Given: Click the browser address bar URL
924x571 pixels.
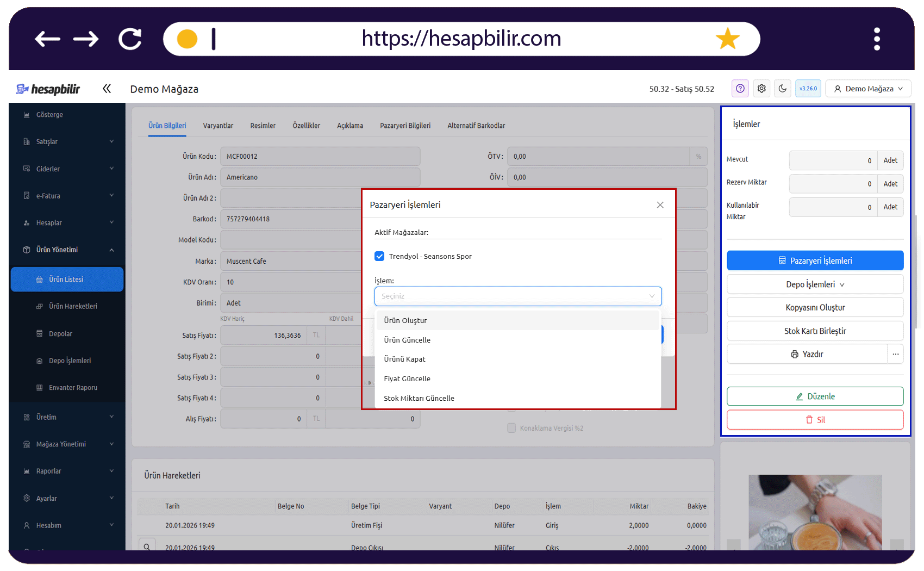Looking at the screenshot, I should tap(461, 39).
